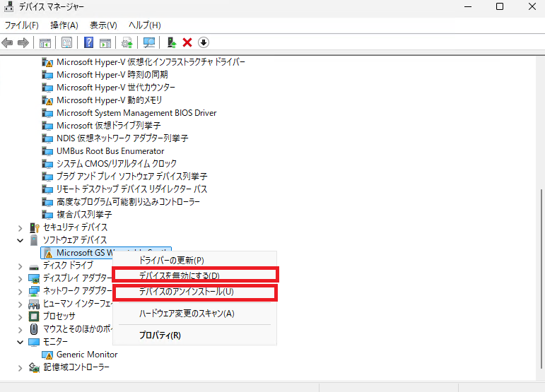This screenshot has width=545, height=392.
Task: Click the Scan for hardware changes monitor icon
Action: (x=148, y=42)
